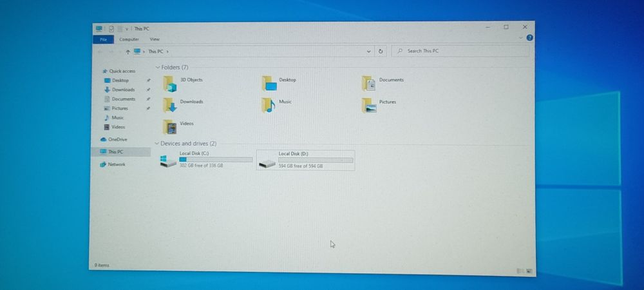Select Desktop in the navigation pane
644x290 pixels.
[x=117, y=81]
